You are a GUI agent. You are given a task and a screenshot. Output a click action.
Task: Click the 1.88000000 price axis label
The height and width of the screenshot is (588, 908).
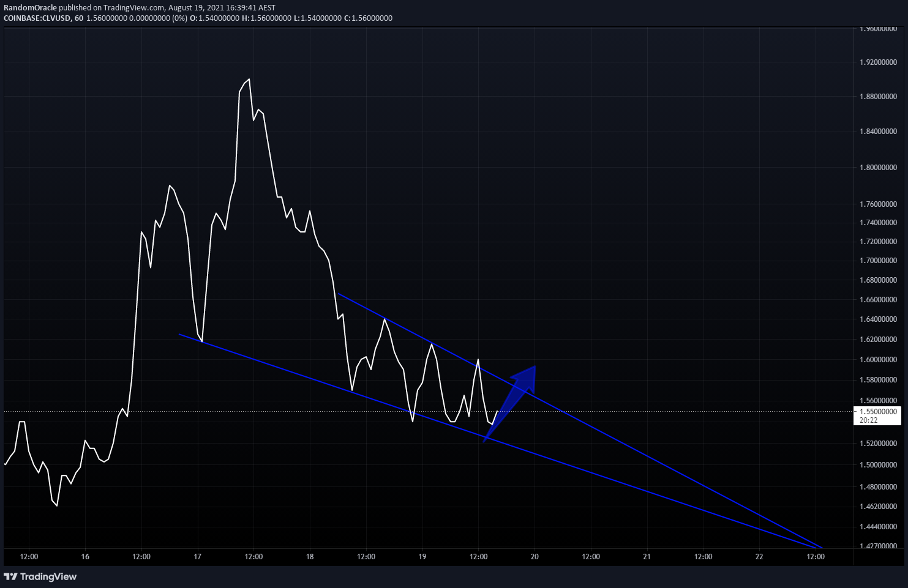coord(879,97)
